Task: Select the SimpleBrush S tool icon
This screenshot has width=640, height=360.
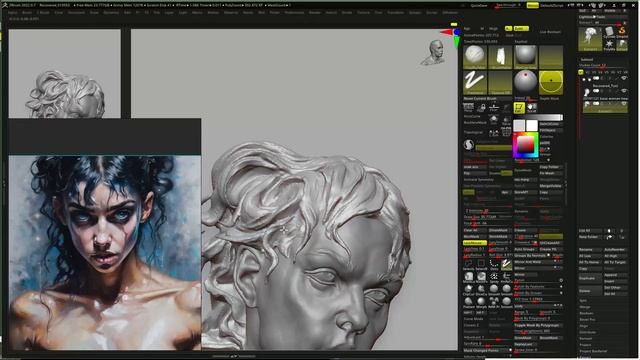Action: tap(622, 31)
